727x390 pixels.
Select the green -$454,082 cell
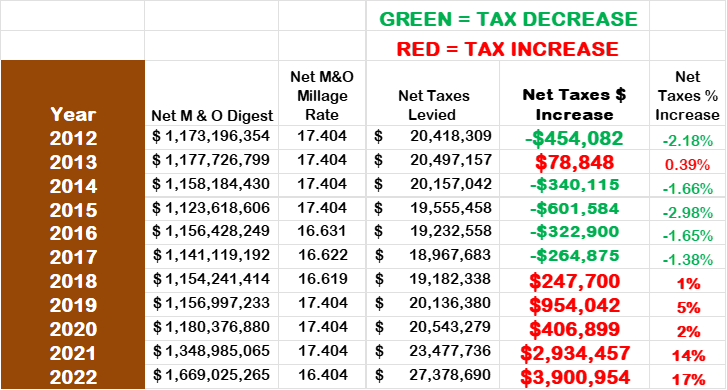coord(574,138)
